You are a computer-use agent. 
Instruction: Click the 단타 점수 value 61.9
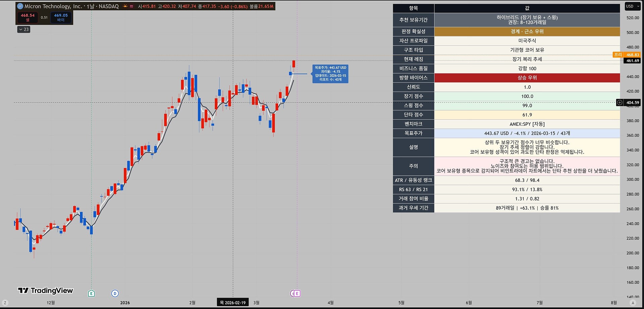527,115
